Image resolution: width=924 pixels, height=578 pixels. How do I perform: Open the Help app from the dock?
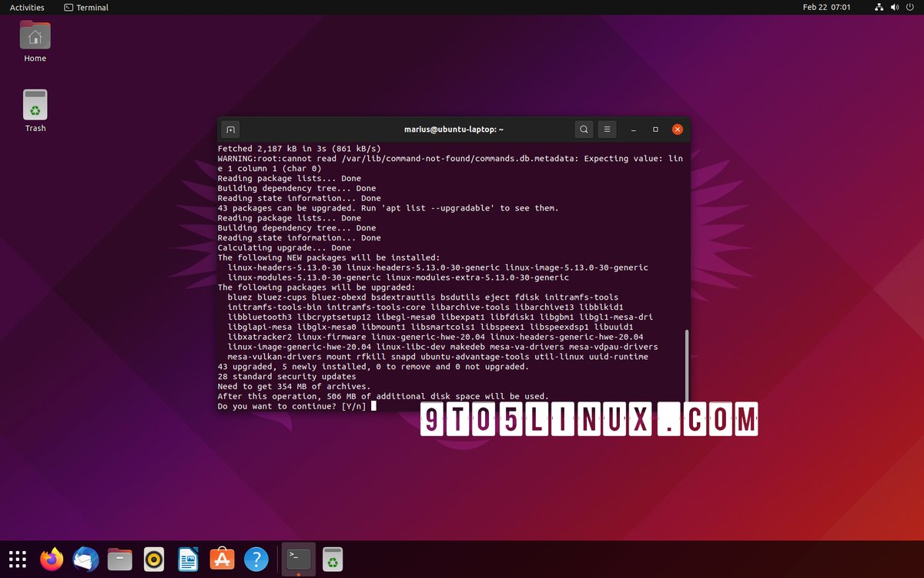click(x=256, y=559)
